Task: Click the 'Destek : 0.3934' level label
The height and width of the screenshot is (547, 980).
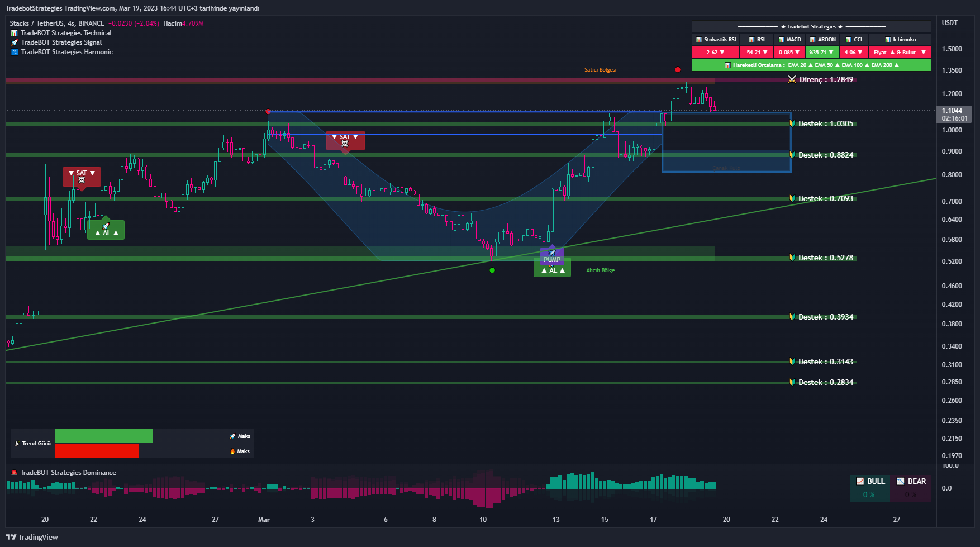Action: pyautogui.click(x=826, y=317)
